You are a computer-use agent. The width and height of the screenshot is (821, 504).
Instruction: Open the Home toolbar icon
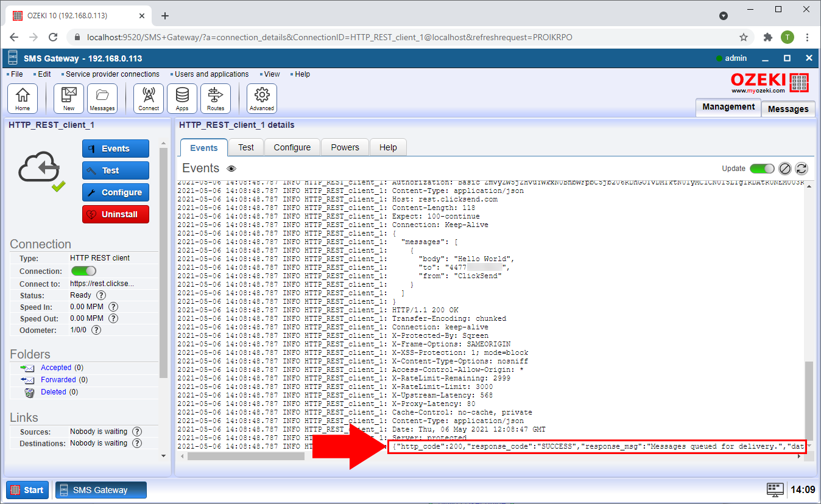pyautogui.click(x=23, y=99)
